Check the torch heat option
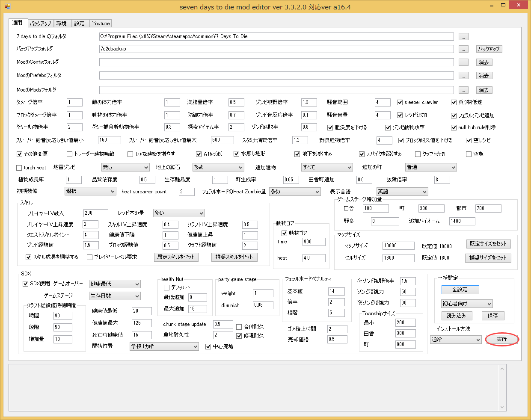 [19, 168]
